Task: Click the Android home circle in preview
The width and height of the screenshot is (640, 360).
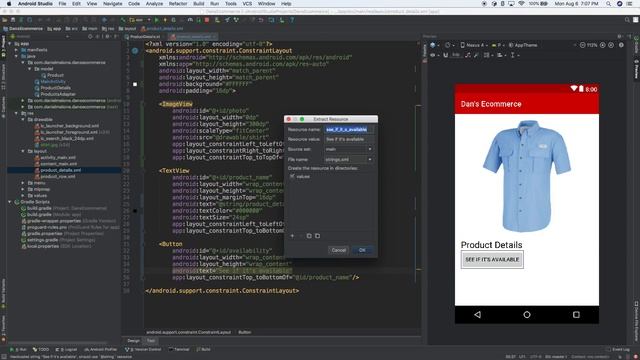Action: click(x=527, y=315)
